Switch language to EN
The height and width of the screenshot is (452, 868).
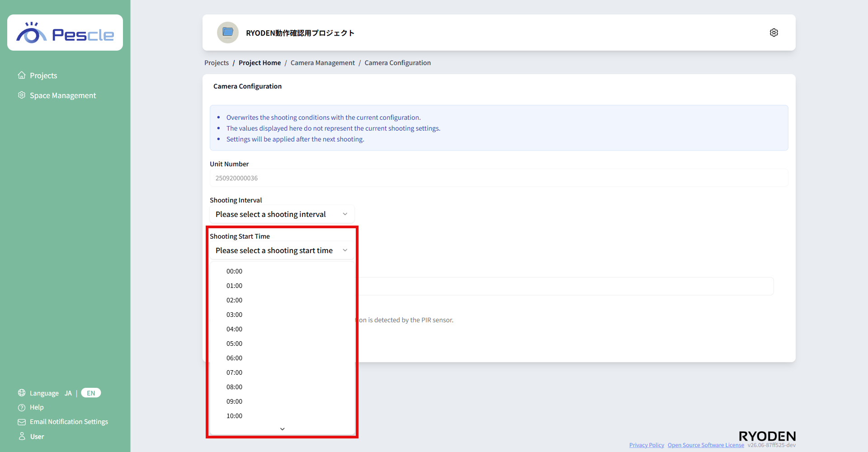point(91,393)
